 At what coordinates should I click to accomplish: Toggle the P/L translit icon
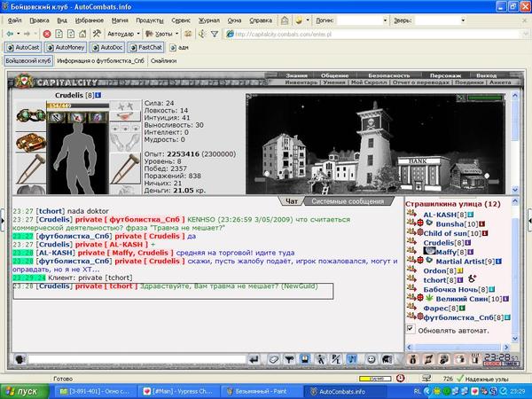(x=336, y=359)
